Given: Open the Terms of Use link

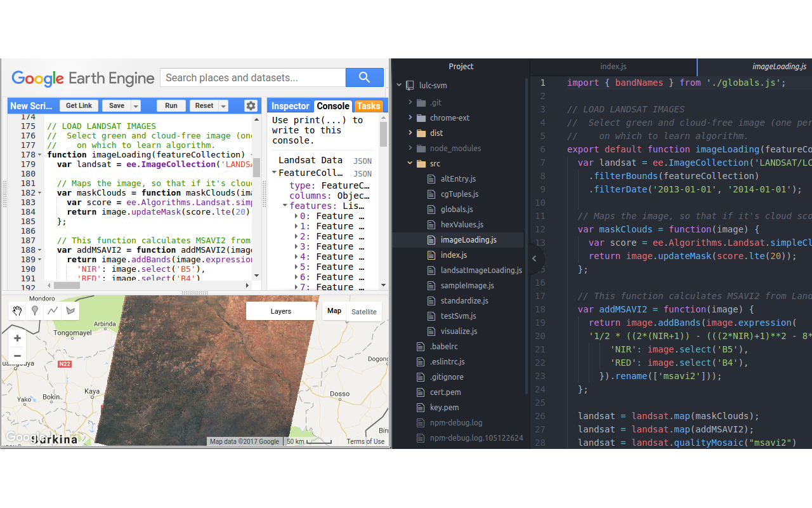Looking at the screenshot, I should pos(365,441).
